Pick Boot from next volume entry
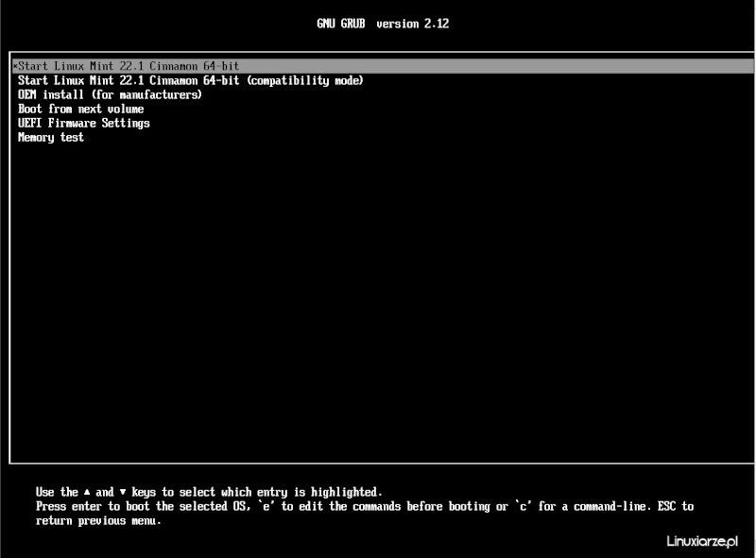 (x=81, y=109)
